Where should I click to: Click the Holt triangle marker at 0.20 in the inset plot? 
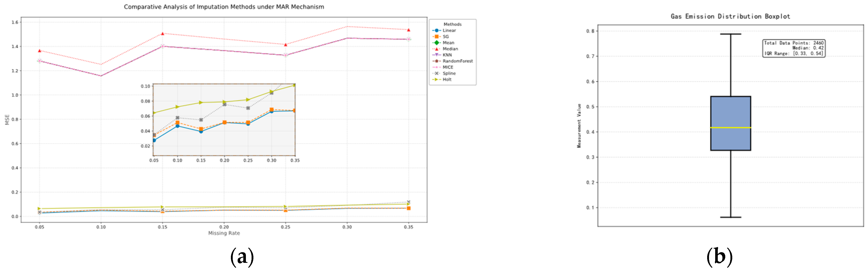(x=224, y=102)
